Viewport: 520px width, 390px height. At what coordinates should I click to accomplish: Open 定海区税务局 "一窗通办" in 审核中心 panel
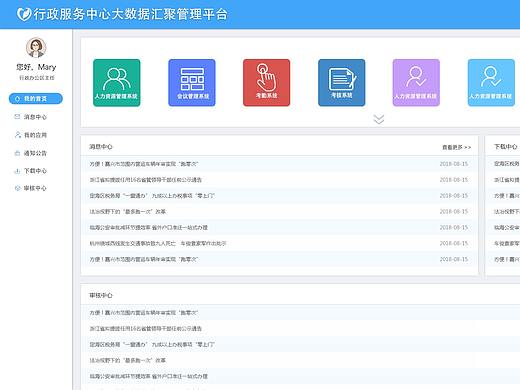152,344
